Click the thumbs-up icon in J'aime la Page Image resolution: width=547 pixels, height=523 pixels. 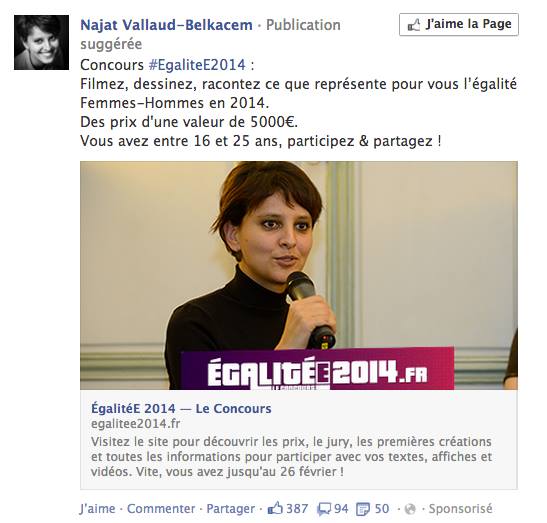click(414, 25)
